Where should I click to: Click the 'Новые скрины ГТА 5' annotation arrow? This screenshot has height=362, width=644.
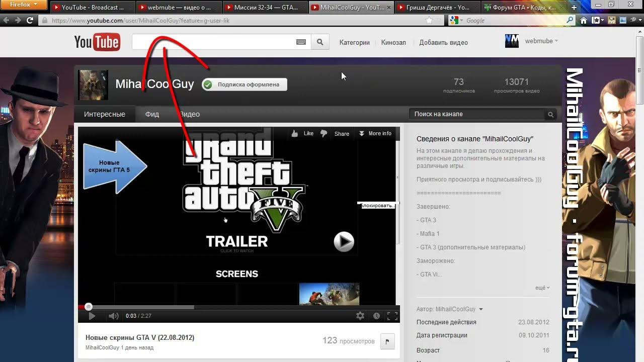tap(115, 167)
